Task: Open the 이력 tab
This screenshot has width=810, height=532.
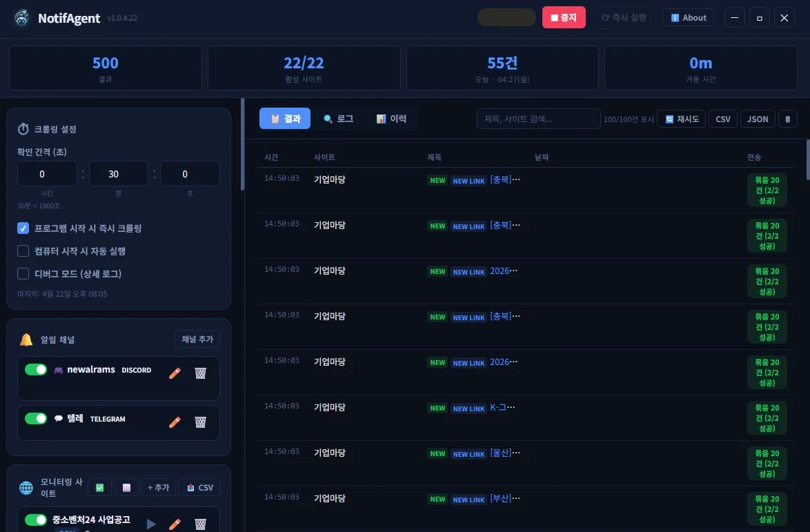Action: click(x=392, y=118)
